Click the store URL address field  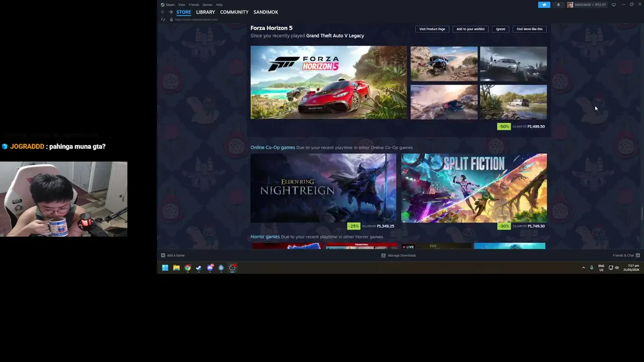(196, 20)
